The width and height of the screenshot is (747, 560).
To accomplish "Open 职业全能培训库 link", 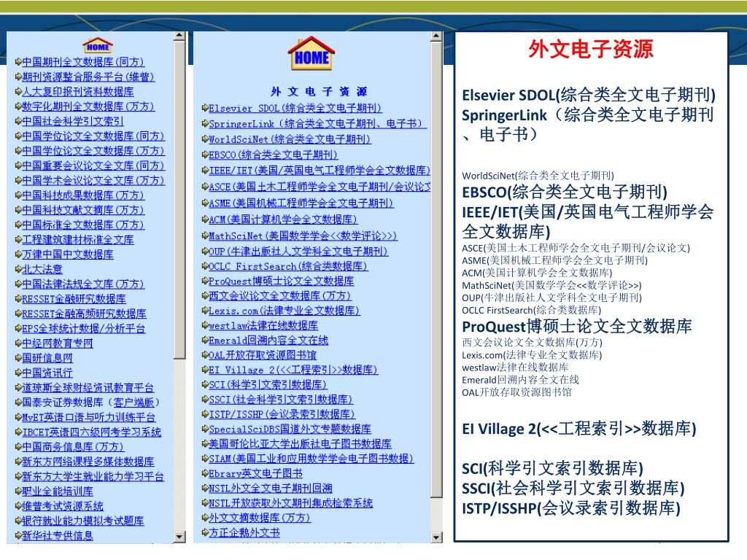I will click(x=58, y=491).
